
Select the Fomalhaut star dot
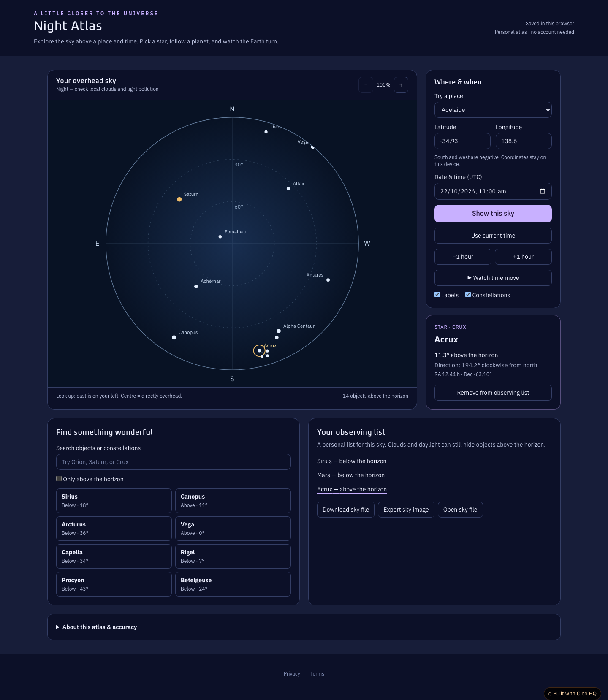(x=220, y=237)
